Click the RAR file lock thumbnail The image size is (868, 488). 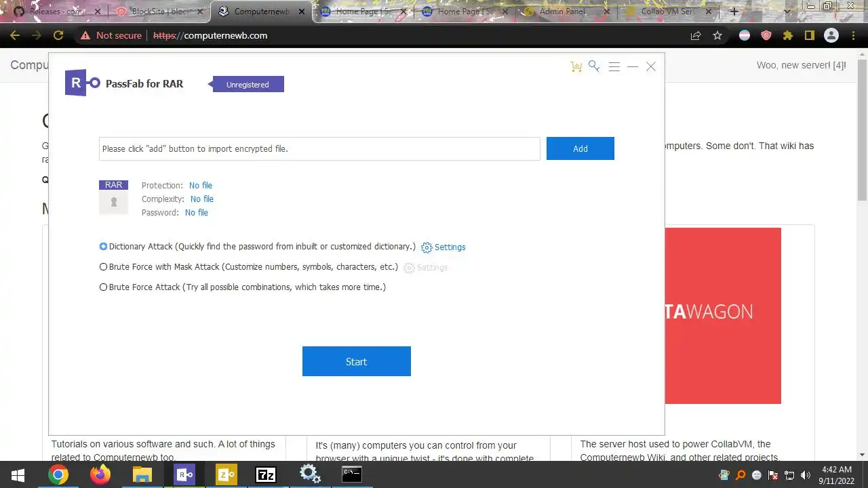click(x=113, y=197)
